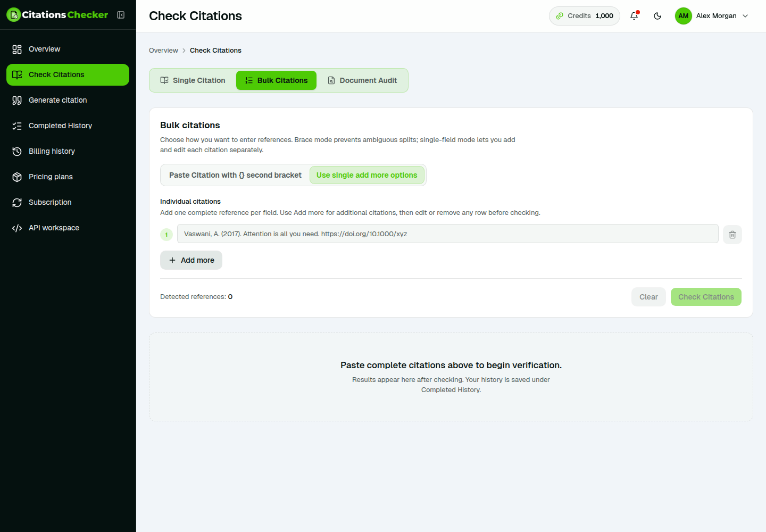This screenshot has width=766, height=532.
Task: Open Generate citation page
Action: click(68, 100)
